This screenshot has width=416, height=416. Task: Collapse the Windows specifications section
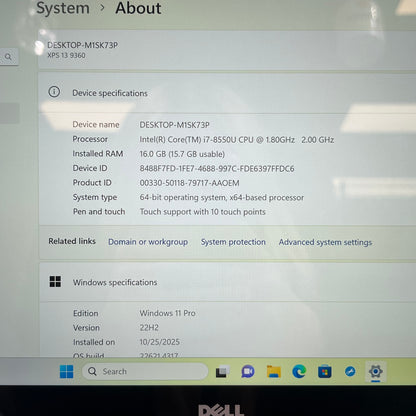point(227,282)
